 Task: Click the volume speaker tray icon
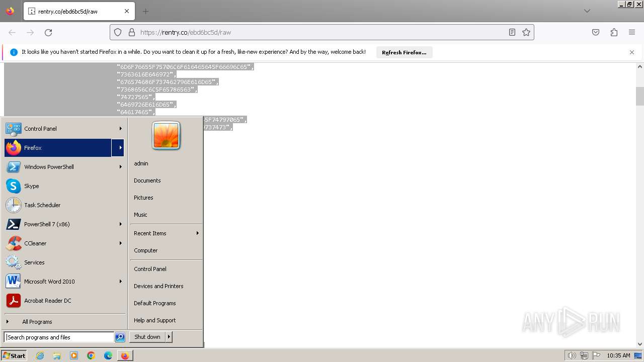point(572,355)
